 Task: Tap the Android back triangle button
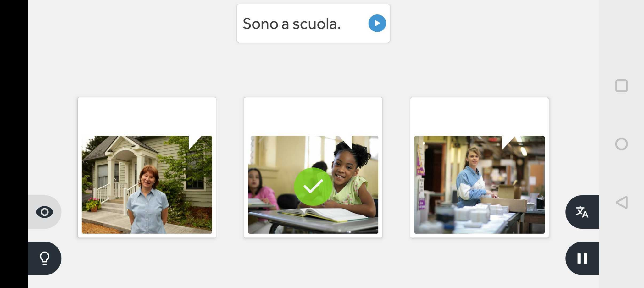click(x=622, y=202)
